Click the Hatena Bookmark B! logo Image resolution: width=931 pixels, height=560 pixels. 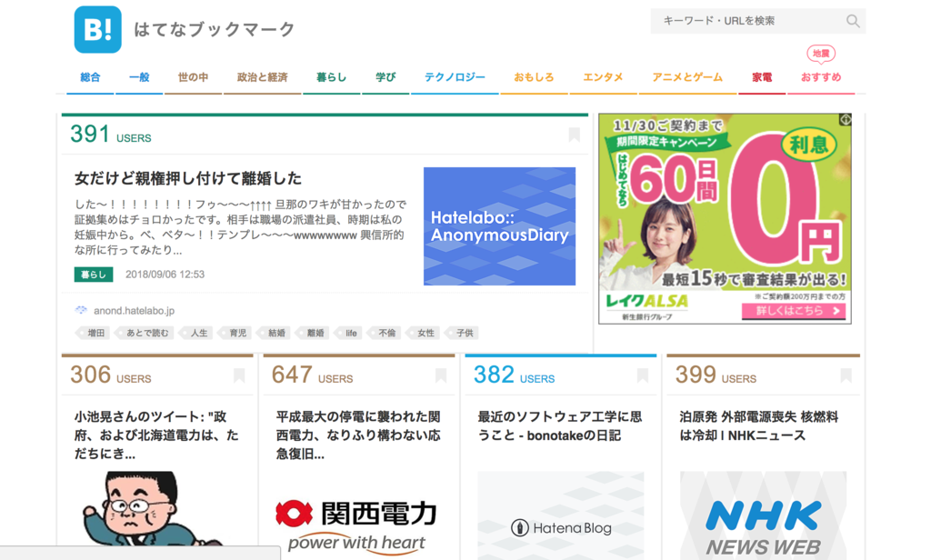(x=97, y=30)
